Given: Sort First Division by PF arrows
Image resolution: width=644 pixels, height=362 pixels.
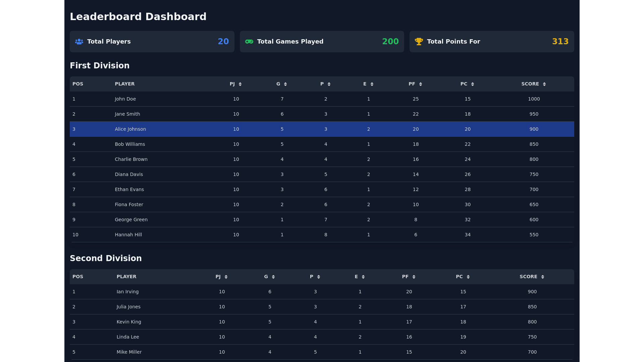Looking at the screenshot, I should click(x=421, y=84).
